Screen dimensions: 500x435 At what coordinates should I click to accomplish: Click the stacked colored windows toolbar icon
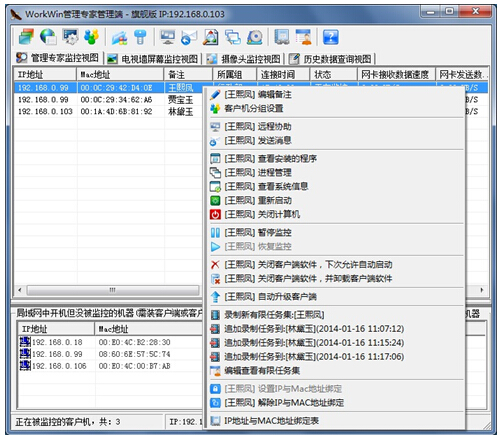(26, 37)
